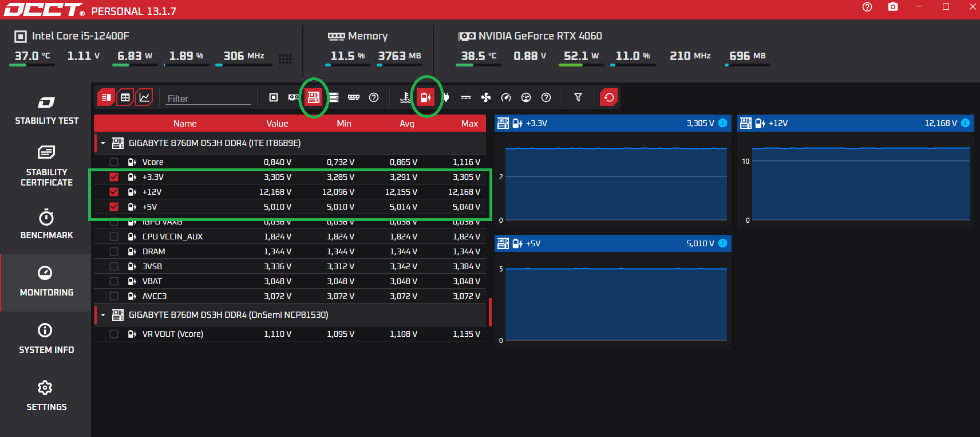Click the Intel Core i5-12400F header
Screen dimensions: 980x437
pos(80,36)
